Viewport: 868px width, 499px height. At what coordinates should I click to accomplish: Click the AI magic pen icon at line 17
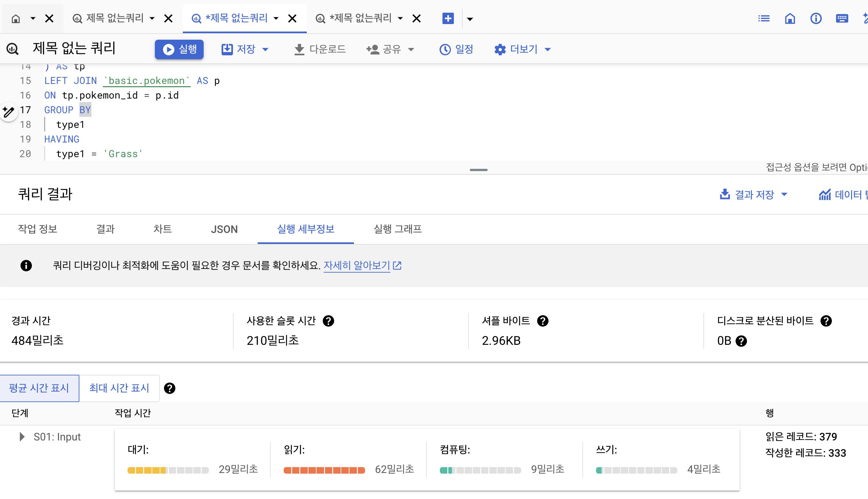coord(8,112)
